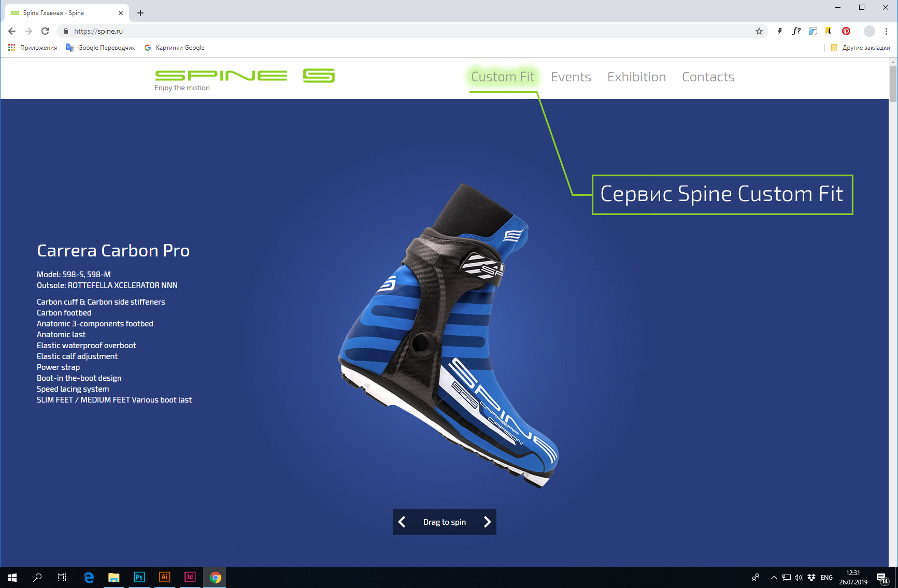
Task: Open the Google Переводчик bookmark
Action: click(x=101, y=48)
